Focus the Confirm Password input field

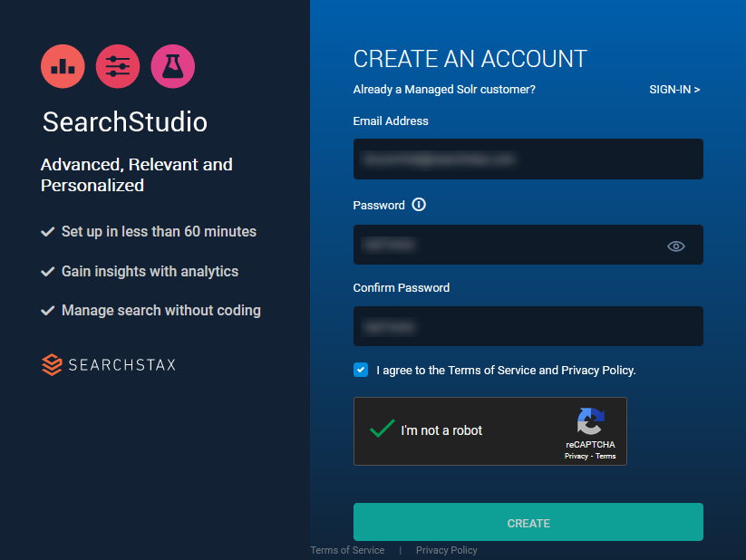(528, 326)
